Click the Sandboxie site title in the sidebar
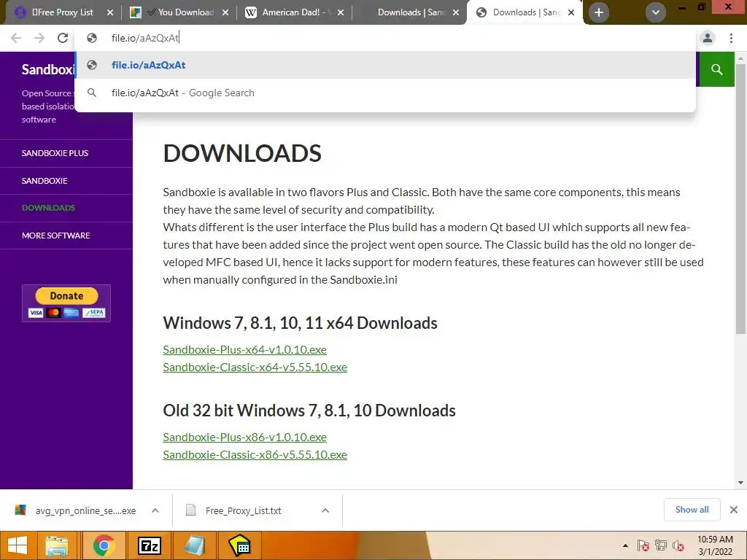The image size is (747, 560). pos(48,69)
